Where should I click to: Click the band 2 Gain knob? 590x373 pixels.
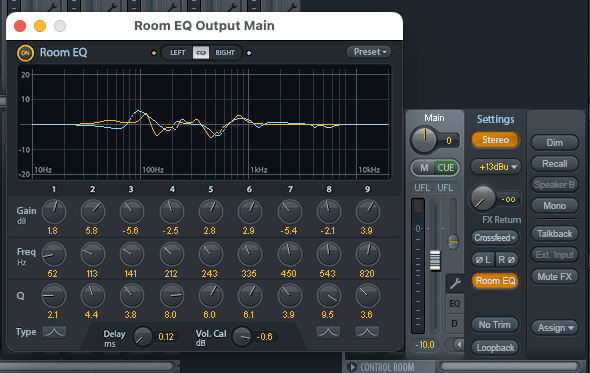click(x=93, y=211)
